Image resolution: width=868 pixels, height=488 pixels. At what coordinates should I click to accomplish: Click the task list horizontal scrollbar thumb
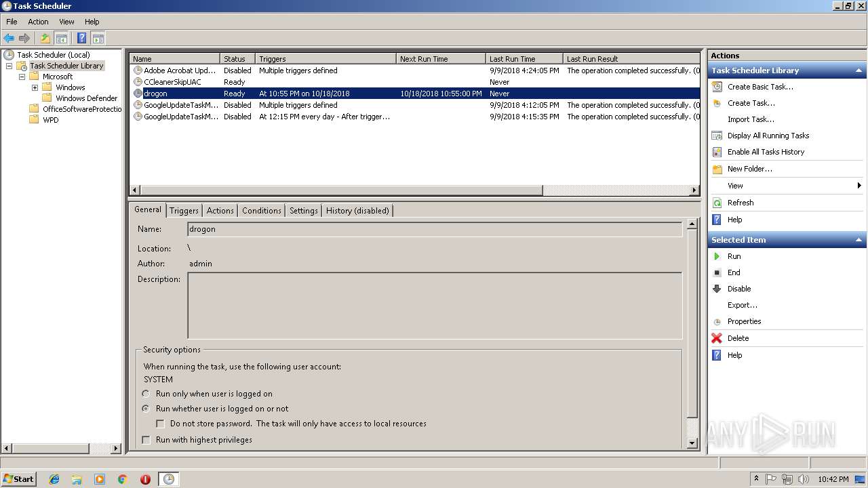[x=341, y=190]
